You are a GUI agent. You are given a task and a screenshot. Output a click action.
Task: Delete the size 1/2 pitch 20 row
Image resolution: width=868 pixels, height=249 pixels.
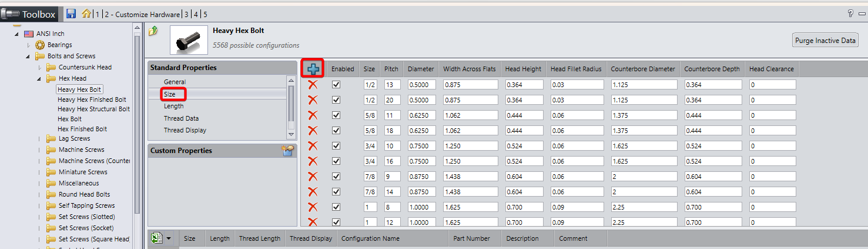(313, 100)
